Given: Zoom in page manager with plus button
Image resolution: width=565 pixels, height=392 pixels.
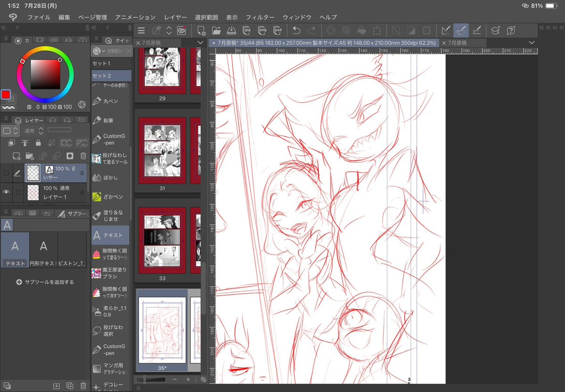Looking at the screenshot, I should click(x=188, y=379).
